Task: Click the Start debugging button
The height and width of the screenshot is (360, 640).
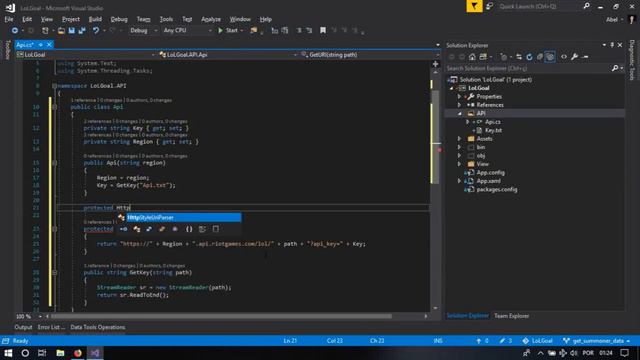Action: 229,31
